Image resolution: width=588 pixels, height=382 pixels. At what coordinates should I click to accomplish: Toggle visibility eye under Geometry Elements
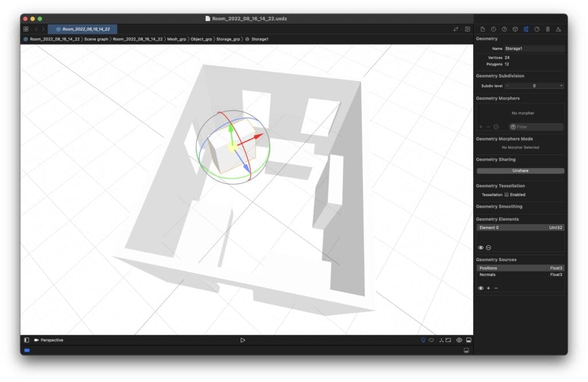[481, 247]
